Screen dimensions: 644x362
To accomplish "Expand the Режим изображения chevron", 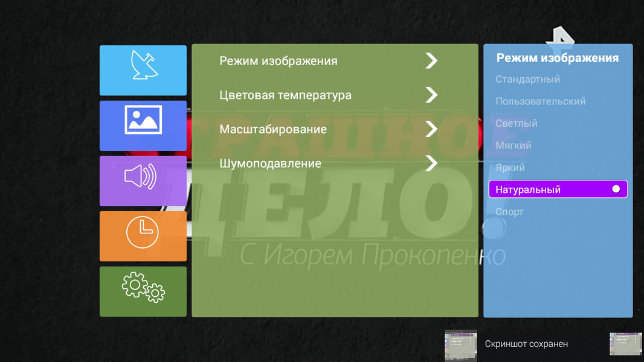I will coord(431,61).
